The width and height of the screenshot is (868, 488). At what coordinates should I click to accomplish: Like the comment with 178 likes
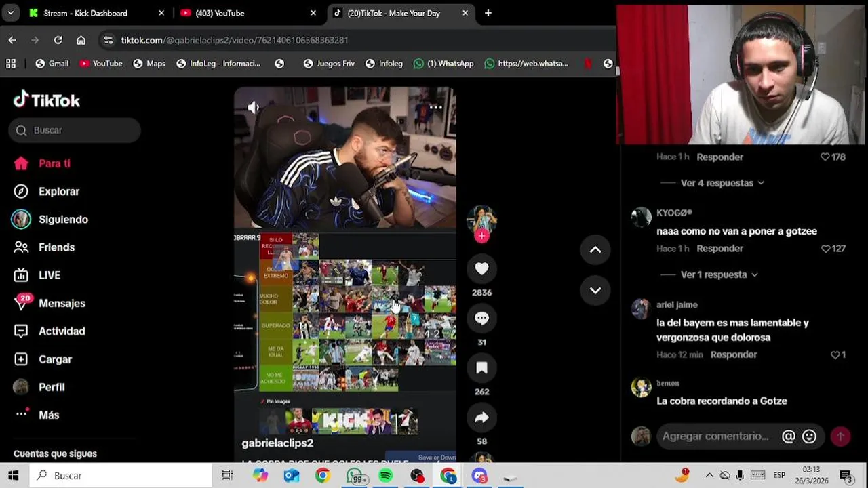[x=825, y=157]
